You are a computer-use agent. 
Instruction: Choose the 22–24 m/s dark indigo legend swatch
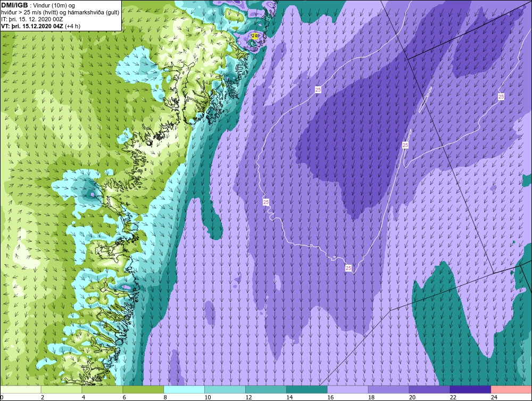coord(470,389)
